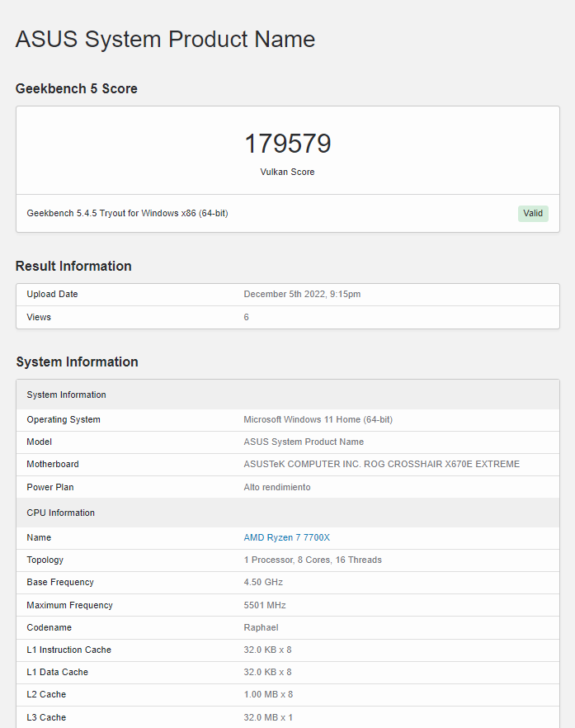The image size is (575, 728).
Task: Click the Maximum Frequency label
Action: [x=69, y=605]
